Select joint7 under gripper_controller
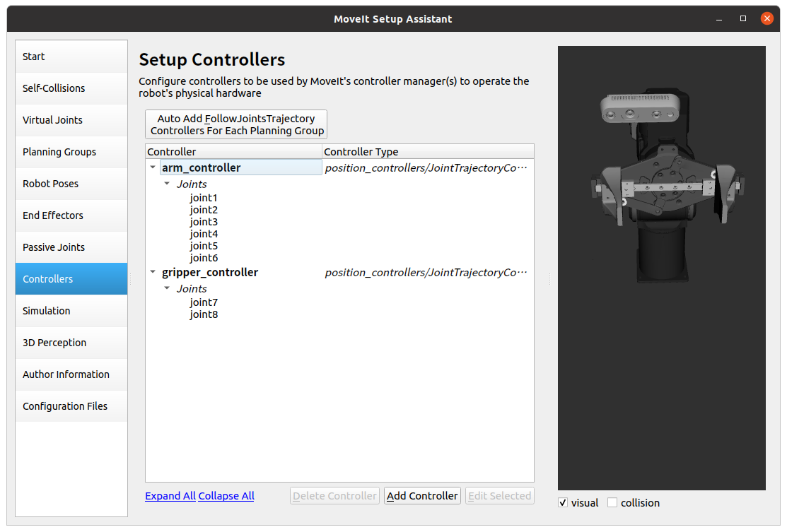Screen dimensions: 787x532 pos(203,302)
